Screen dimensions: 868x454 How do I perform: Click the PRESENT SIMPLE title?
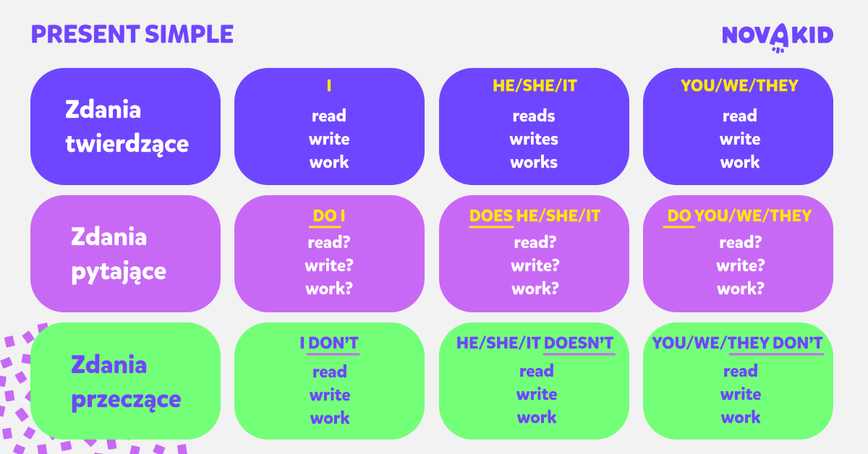[x=132, y=34]
